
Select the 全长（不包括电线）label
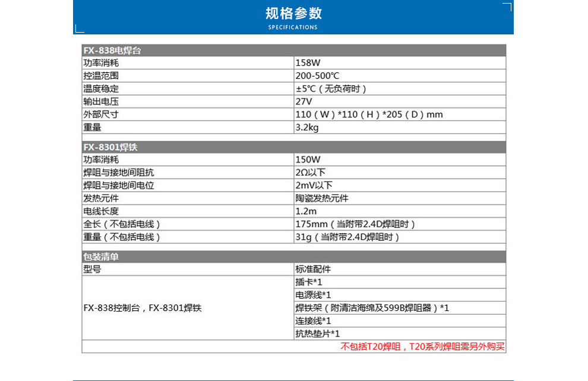[x=122, y=224]
